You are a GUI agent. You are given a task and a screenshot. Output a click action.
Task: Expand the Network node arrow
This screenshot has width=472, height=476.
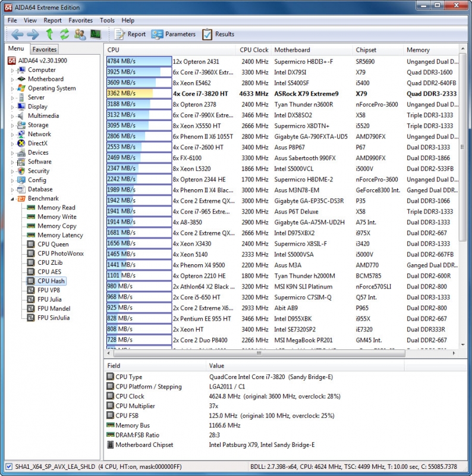pyautogui.click(x=12, y=135)
